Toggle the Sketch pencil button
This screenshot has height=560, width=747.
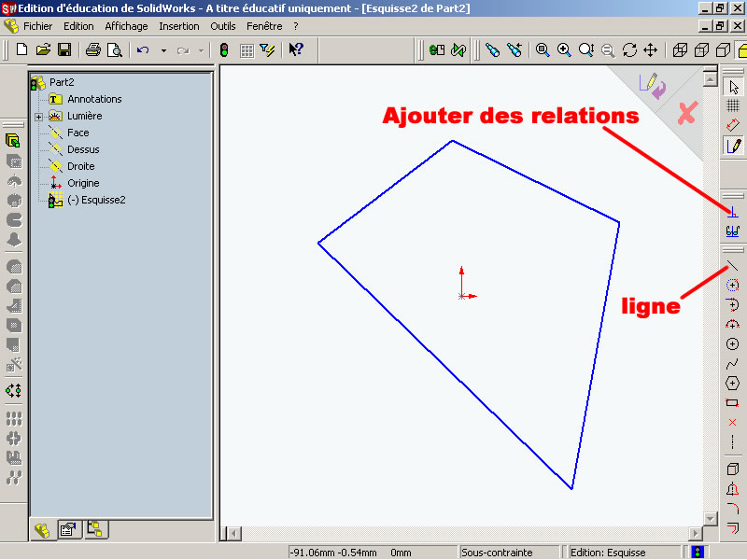[734, 146]
